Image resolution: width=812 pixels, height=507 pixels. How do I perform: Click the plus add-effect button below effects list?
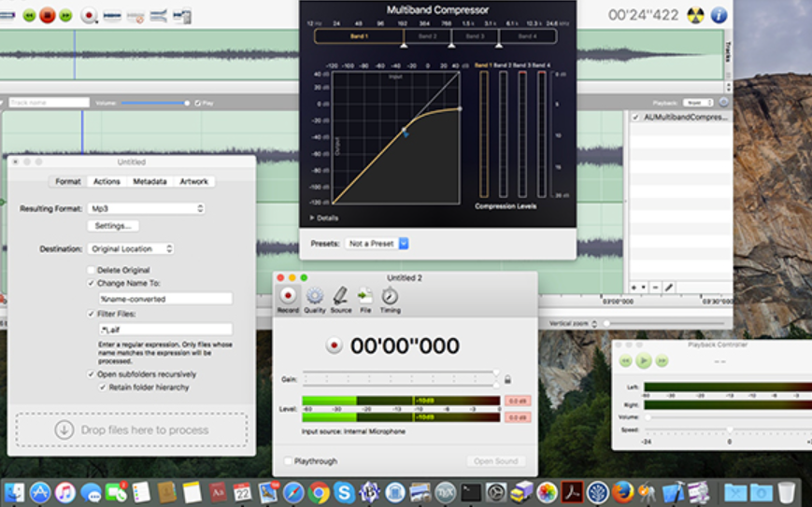[634, 288]
